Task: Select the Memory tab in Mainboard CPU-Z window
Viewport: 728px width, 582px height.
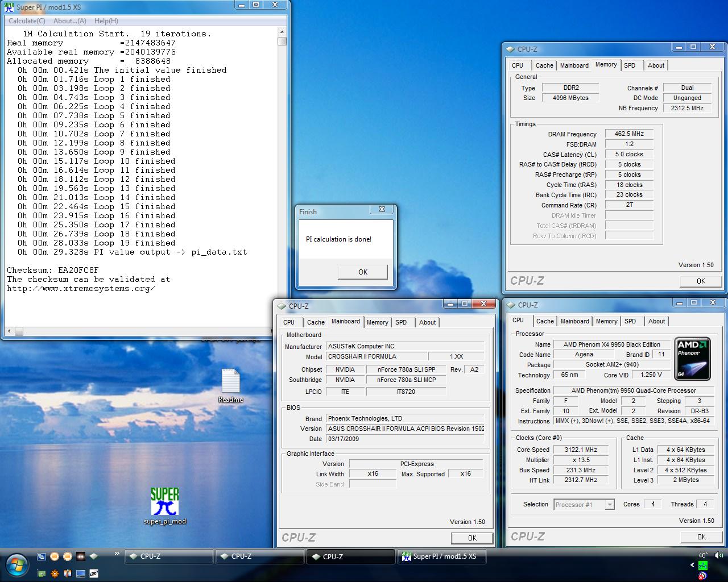Action: click(377, 322)
